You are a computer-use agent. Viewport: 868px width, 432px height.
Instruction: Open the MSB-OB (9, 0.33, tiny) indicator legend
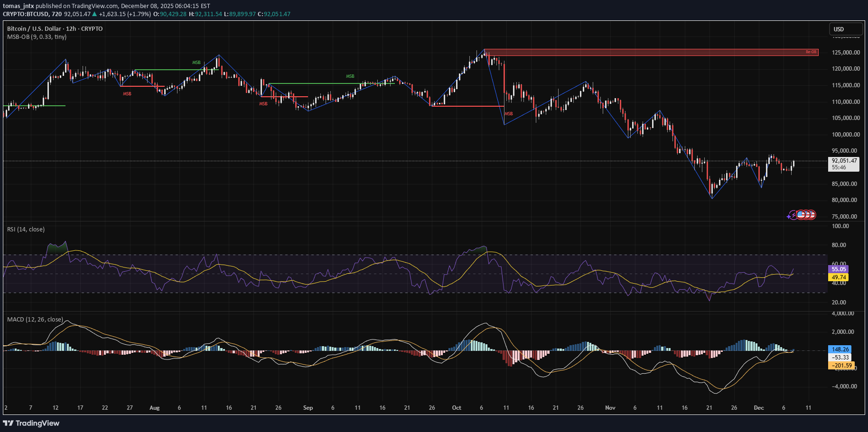point(37,37)
